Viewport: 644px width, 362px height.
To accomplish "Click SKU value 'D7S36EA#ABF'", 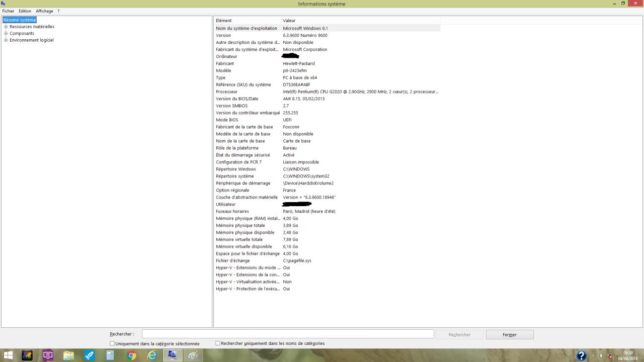I will coord(297,84).
